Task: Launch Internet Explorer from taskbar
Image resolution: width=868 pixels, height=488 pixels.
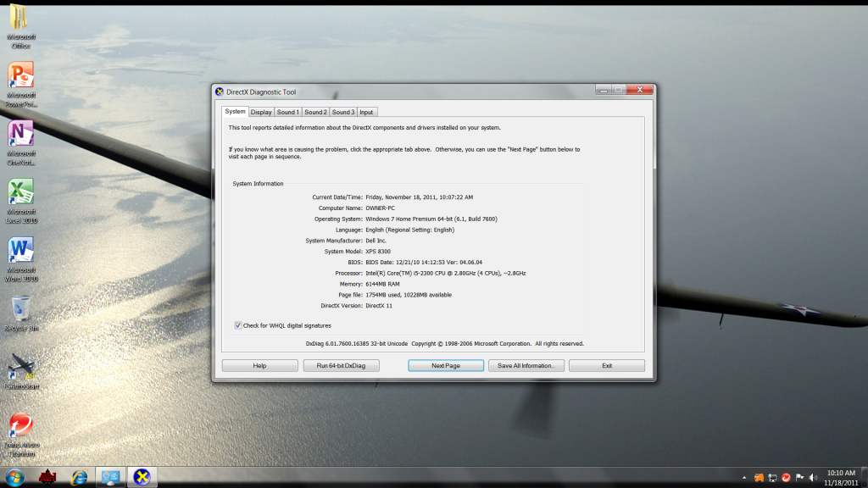Action: pos(79,477)
